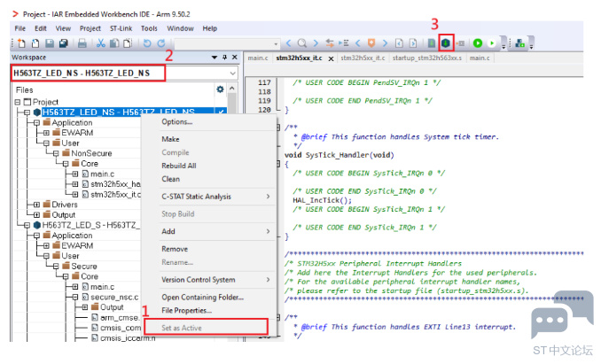Click the Cut scissors icon
601x364 pixels.
[101, 43]
